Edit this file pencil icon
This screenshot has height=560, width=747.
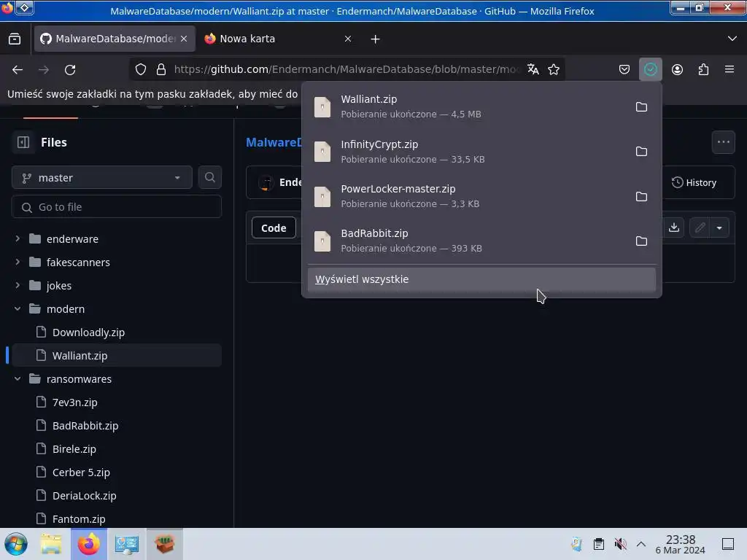pyautogui.click(x=700, y=227)
